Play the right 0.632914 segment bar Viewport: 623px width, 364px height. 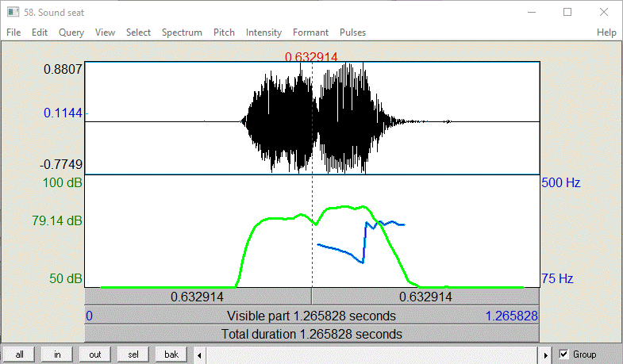425,297
